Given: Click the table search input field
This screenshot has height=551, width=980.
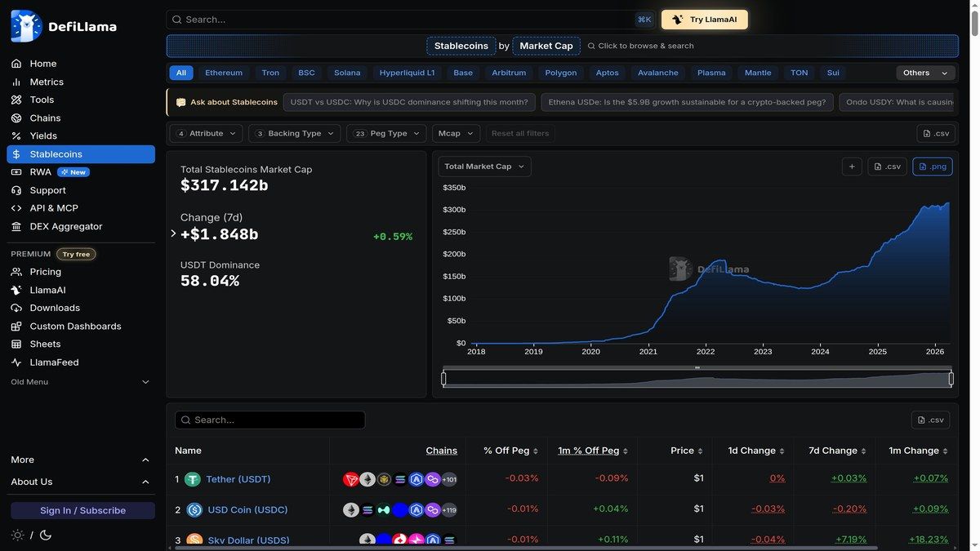Looking at the screenshot, I should 269,420.
